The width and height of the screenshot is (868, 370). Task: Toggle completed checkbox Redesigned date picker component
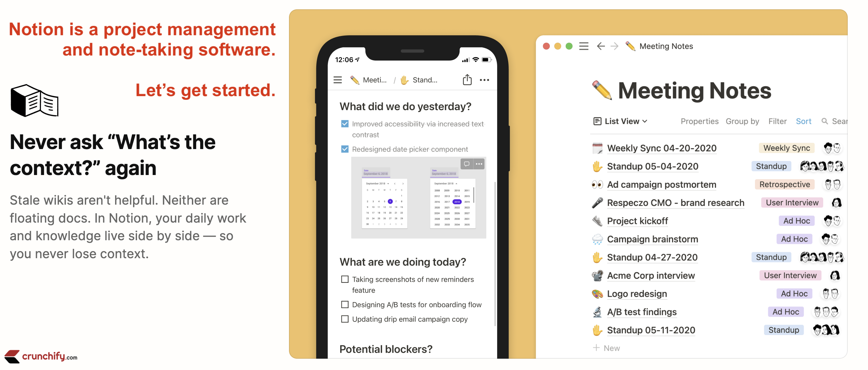pyautogui.click(x=343, y=149)
